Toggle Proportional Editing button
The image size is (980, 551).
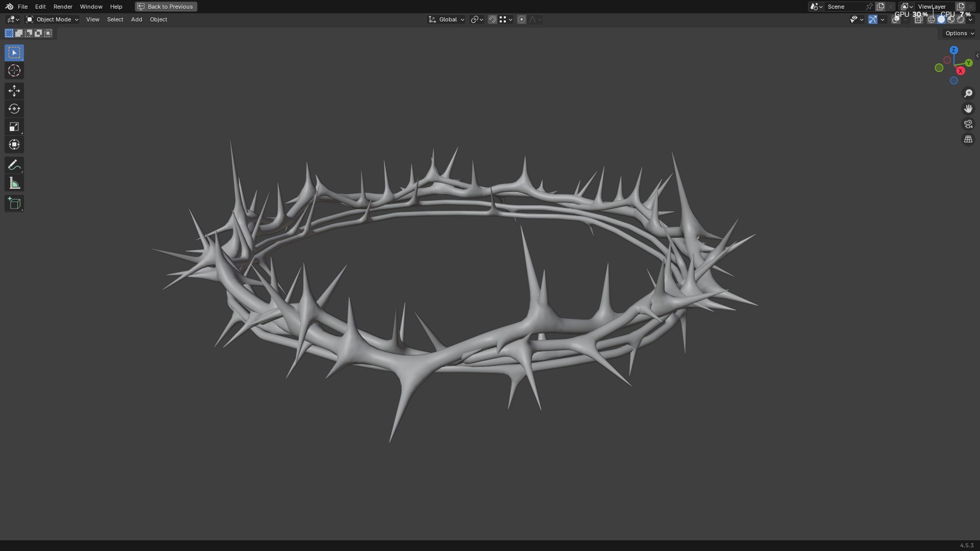522,19
